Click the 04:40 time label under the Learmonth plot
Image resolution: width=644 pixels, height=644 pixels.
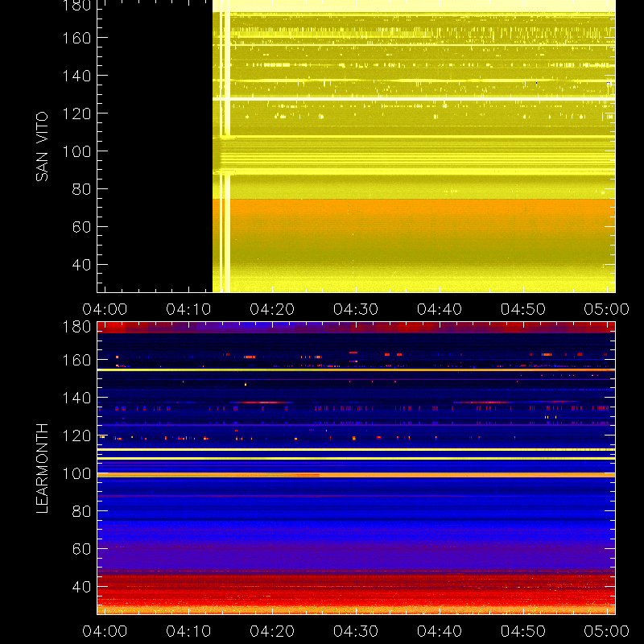440,631
